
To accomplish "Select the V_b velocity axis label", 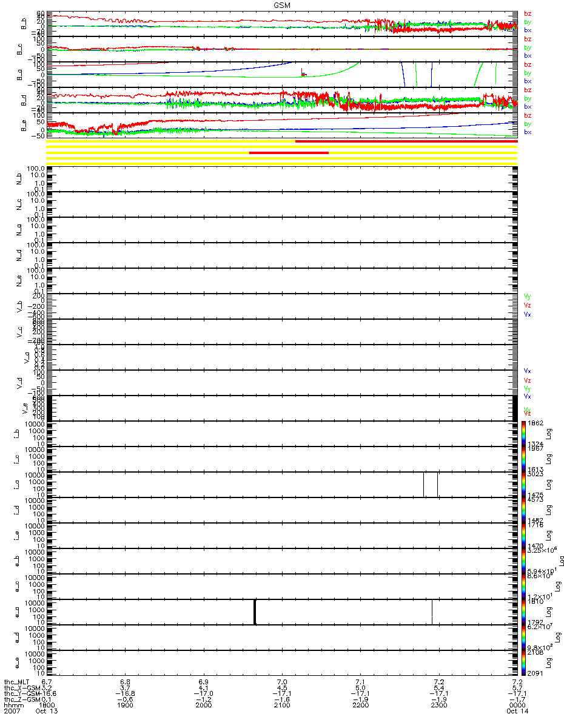I will pos(18,306).
